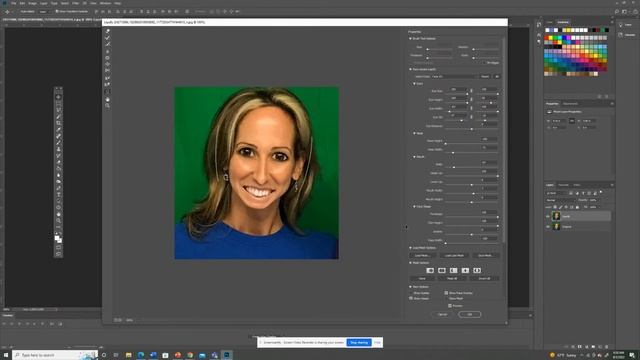Image resolution: width=640 pixels, height=360 pixels.
Task: Switch to the Color tab
Action: tap(550, 22)
